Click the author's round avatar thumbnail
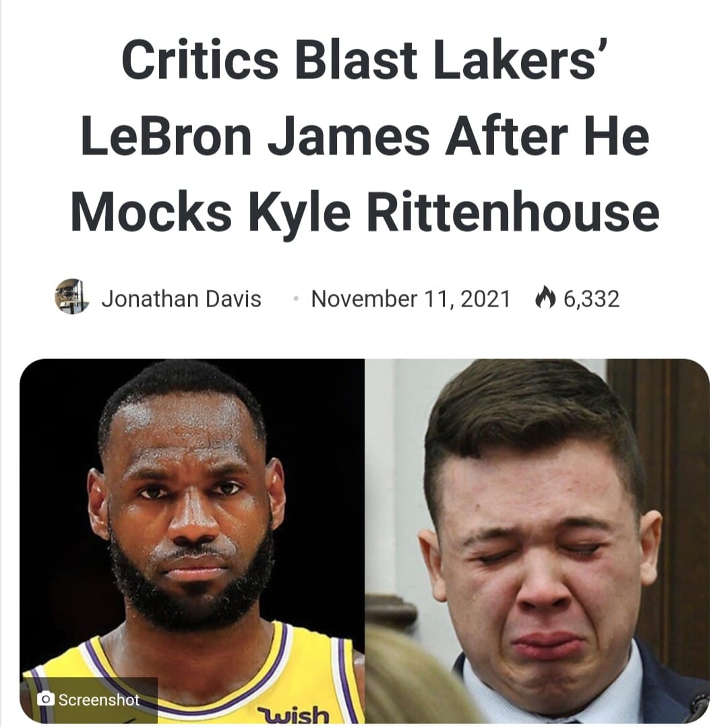The height and width of the screenshot is (727, 728). click(72, 297)
